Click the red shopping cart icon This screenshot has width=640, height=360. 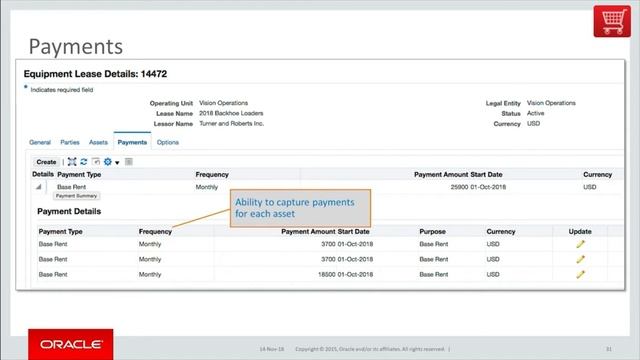(x=612, y=21)
